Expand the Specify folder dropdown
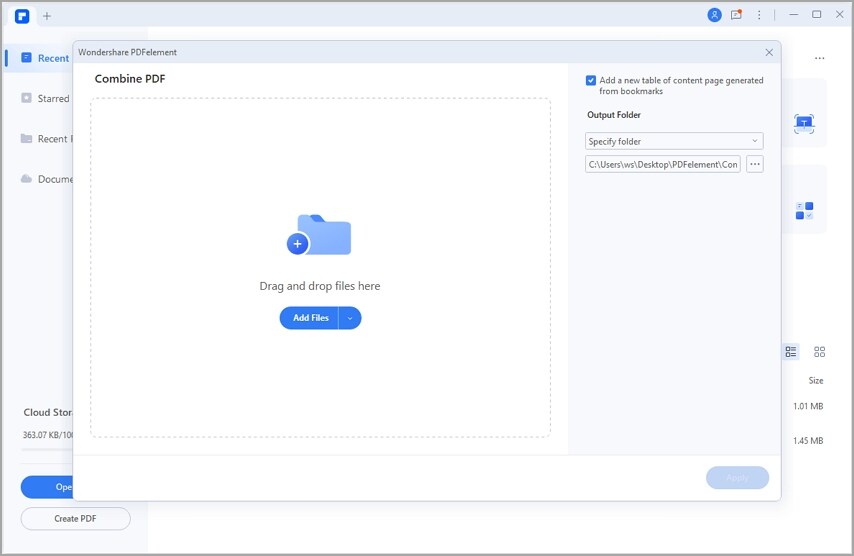The image size is (854, 556). click(x=674, y=141)
